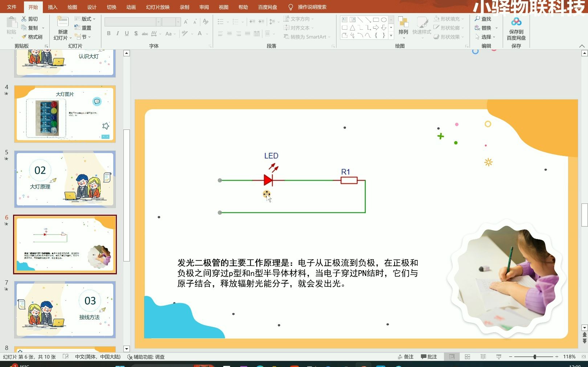
Task: Click the Cut (剪切) icon
Action: (24, 18)
